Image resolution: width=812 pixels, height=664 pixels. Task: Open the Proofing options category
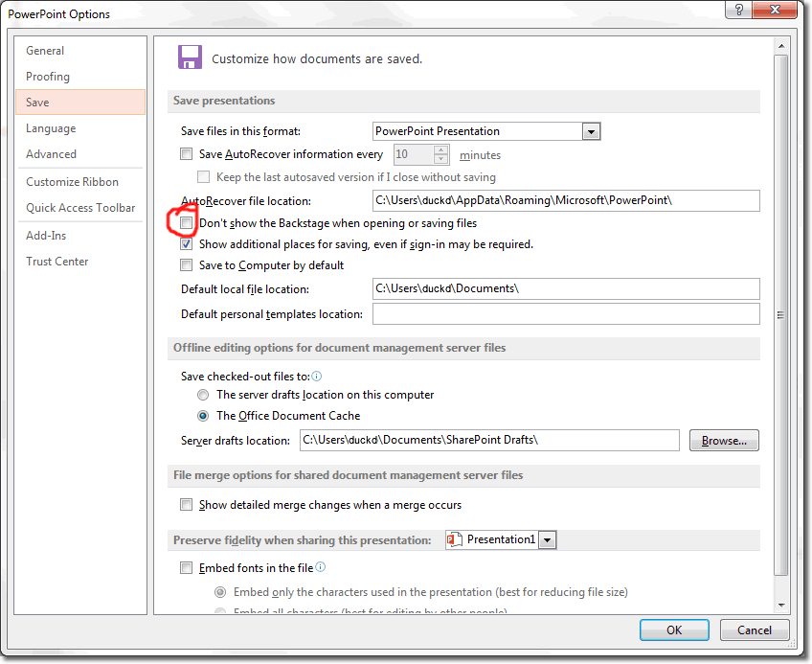(x=80, y=77)
